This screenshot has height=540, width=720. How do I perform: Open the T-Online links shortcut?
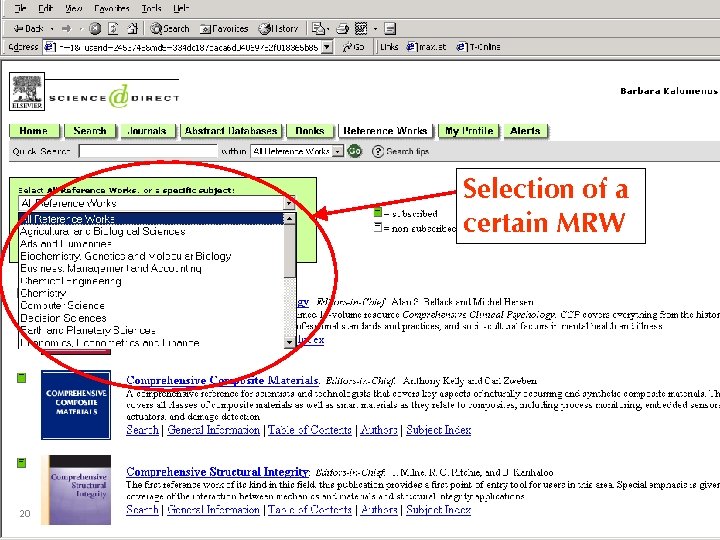tap(478, 47)
